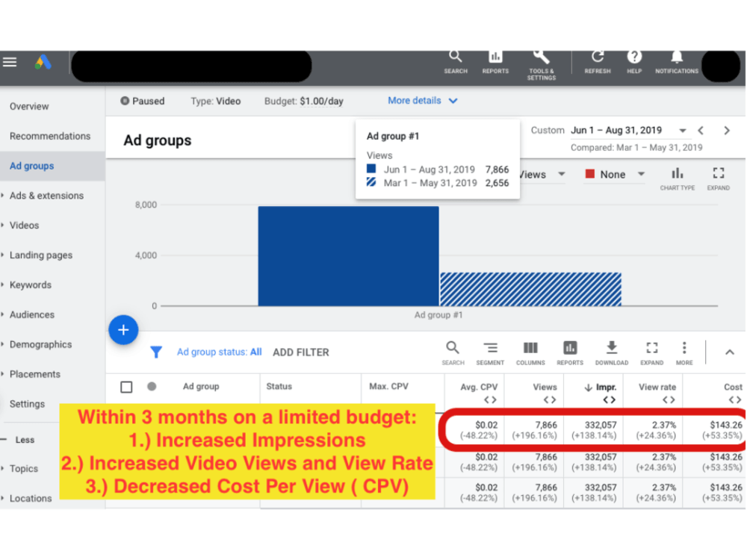Expand the chart to full screen
This screenshot has width=747, height=560.
pos(719,179)
